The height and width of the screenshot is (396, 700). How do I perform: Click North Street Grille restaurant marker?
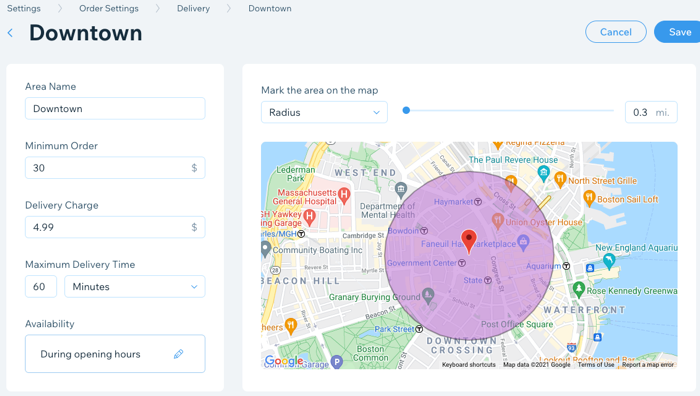tap(560, 179)
